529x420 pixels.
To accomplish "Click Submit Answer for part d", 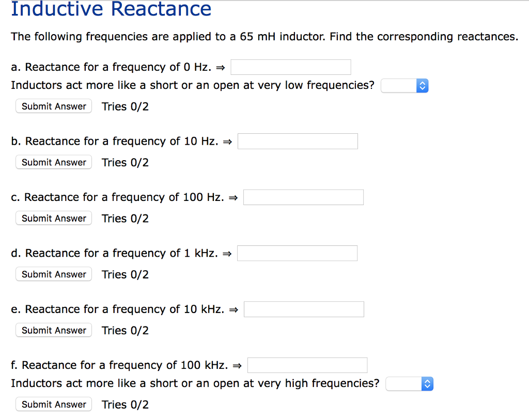I will pos(53,274).
